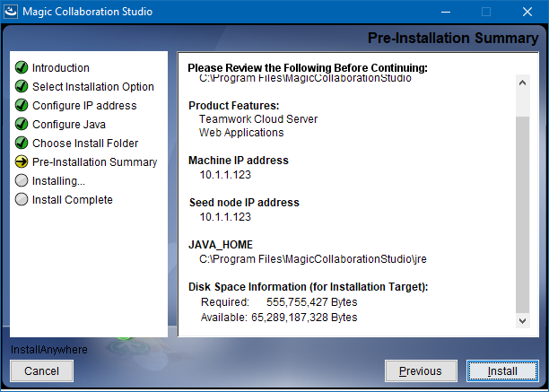Click the JAVA_HOME jre path text
Screen dimensions: 549x392
click(x=313, y=259)
